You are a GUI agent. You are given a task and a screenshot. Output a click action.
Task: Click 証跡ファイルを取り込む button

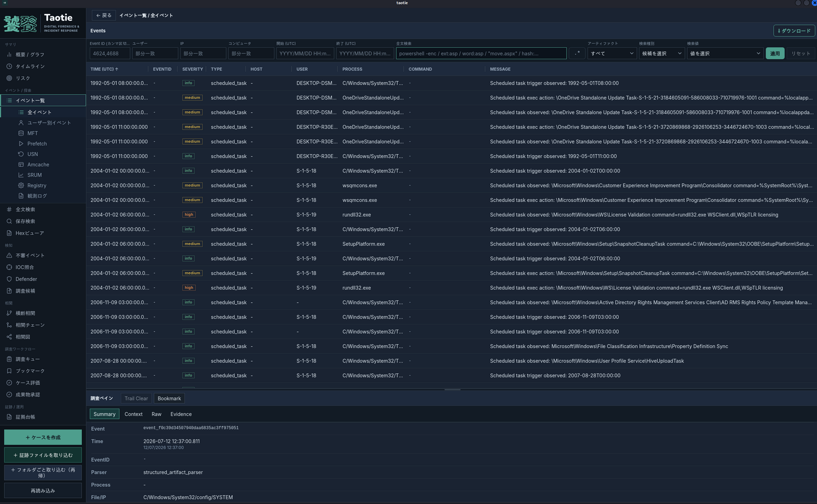click(x=43, y=455)
